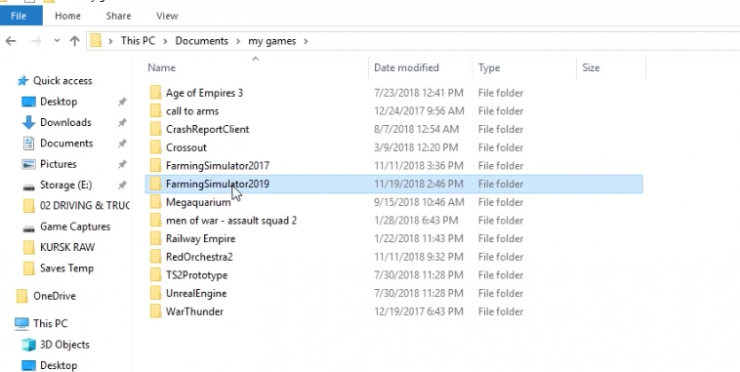The height and width of the screenshot is (372, 740).
Task: Select the call to arms folder
Action: coord(193,111)
